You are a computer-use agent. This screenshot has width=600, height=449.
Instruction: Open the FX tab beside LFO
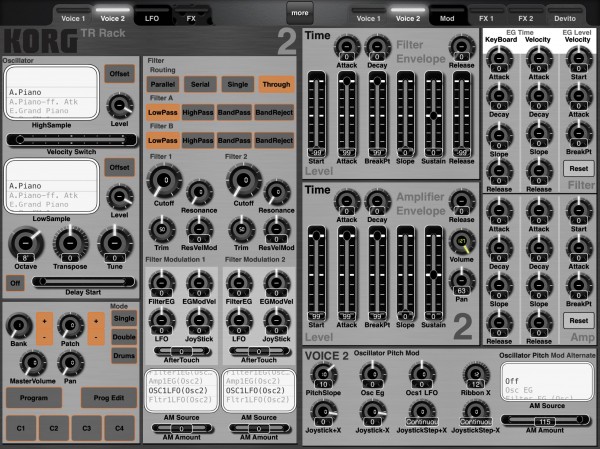pos(191,16)
